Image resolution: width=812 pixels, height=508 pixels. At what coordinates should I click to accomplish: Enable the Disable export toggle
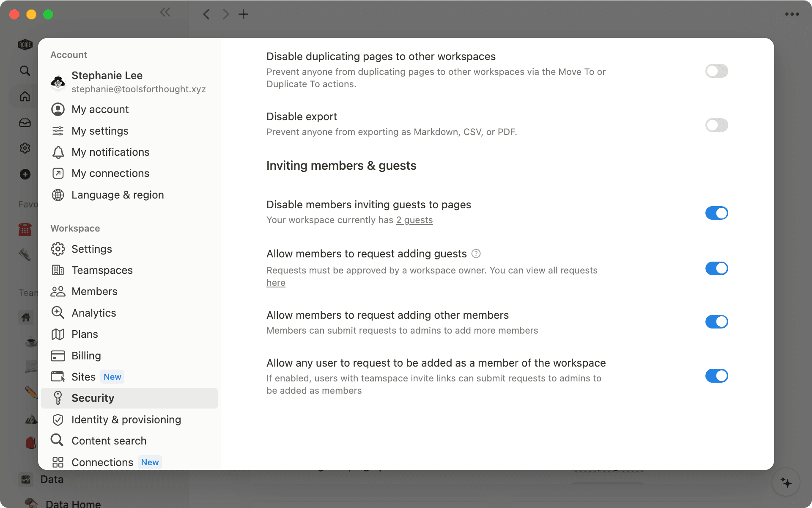coord(716,125)
